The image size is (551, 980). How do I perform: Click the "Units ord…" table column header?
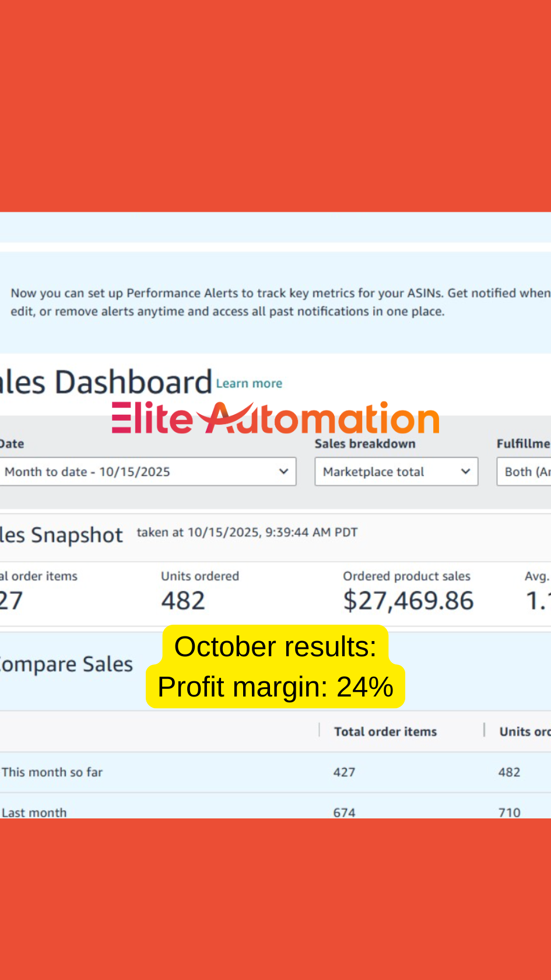[524, 731]
